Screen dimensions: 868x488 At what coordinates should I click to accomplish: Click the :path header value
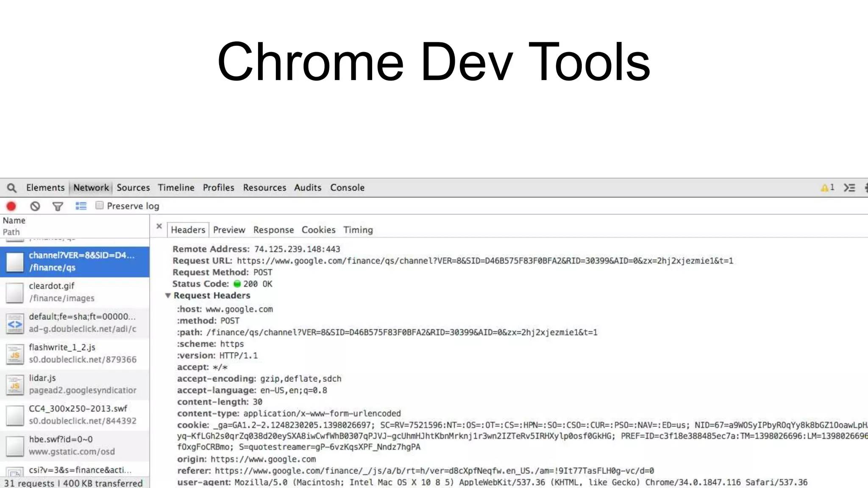(x=402, y=333)
